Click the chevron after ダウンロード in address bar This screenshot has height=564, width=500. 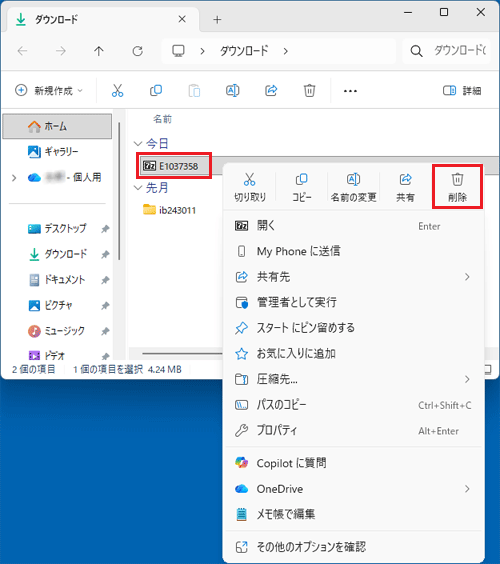point(285,51)
